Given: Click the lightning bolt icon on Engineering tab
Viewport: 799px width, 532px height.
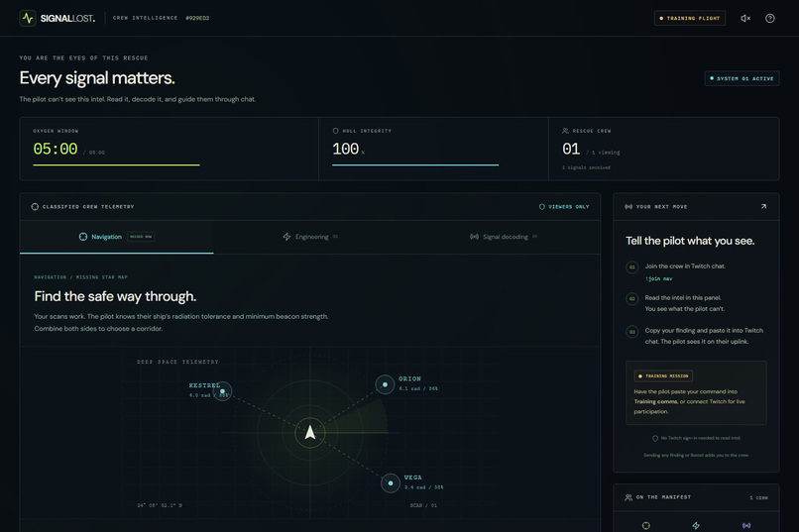Looking at the screenshot, I should 286,237.
